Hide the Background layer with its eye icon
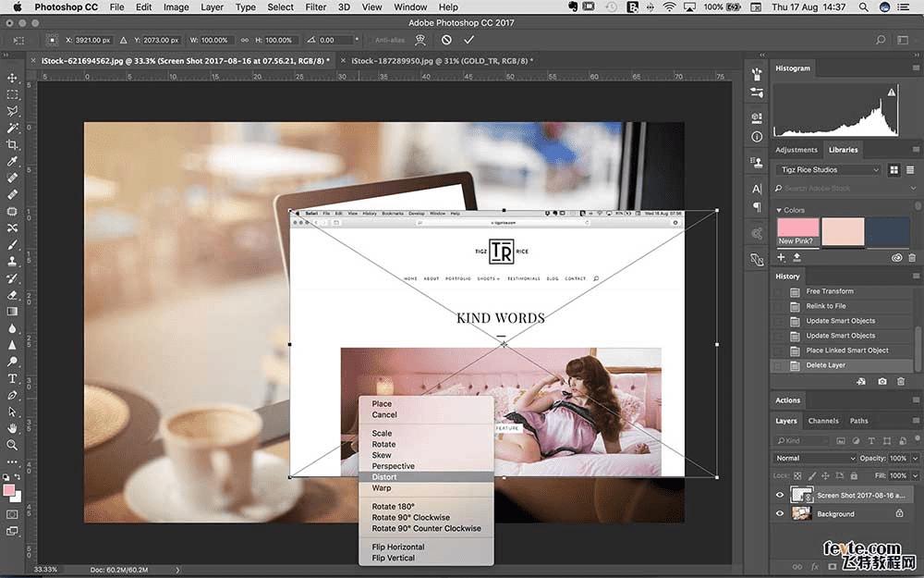 click(780, 513)
